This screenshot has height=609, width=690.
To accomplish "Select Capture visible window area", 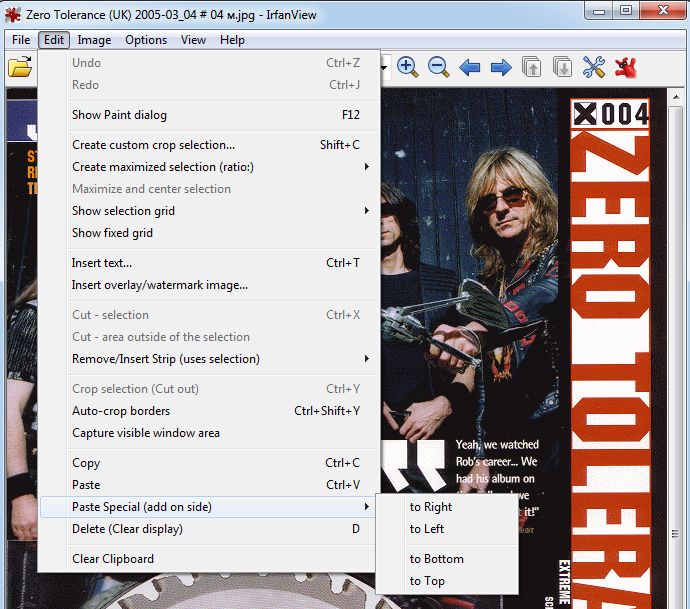I will coord(207,433).
